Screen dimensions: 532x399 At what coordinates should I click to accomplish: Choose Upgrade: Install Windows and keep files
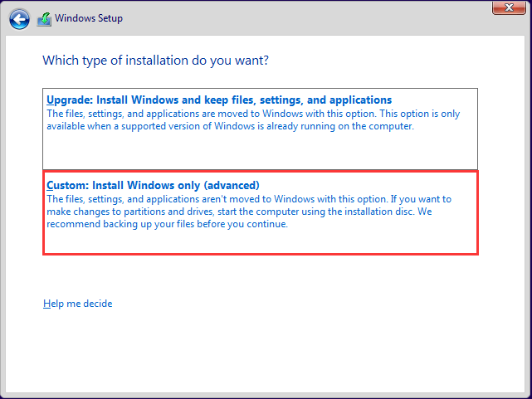tap(261, 129)
